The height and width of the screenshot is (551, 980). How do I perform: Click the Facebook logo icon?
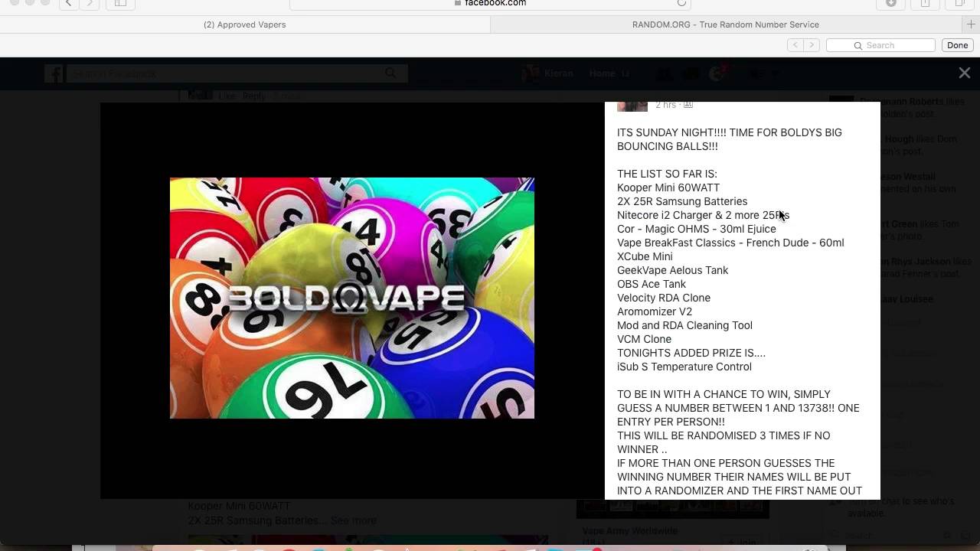point(54,73)
